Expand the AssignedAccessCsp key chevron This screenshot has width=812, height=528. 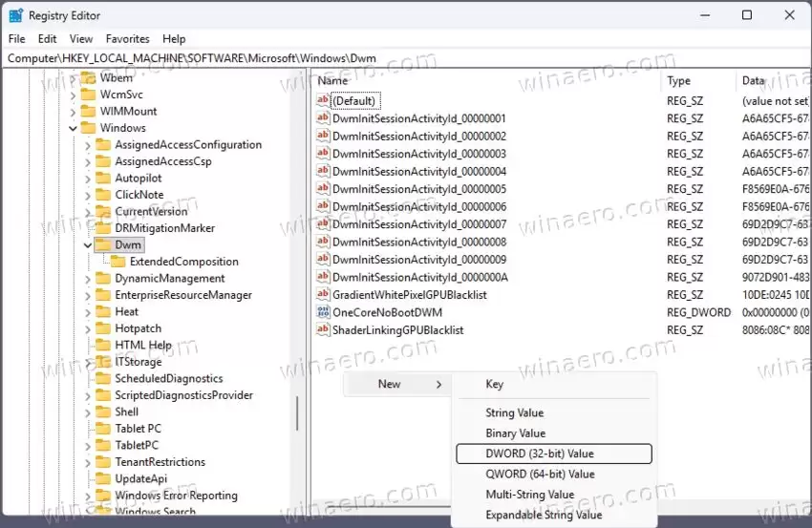pos(88,161)
